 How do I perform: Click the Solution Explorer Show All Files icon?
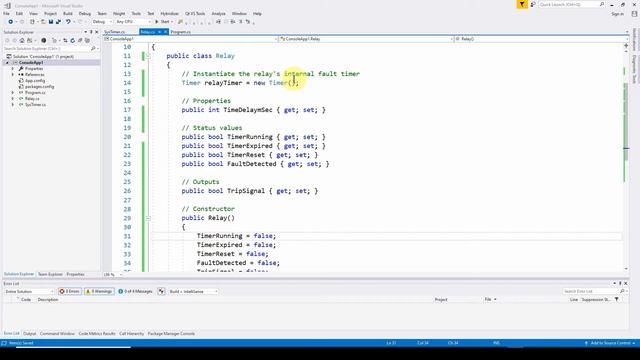click(x=87, y=40)
